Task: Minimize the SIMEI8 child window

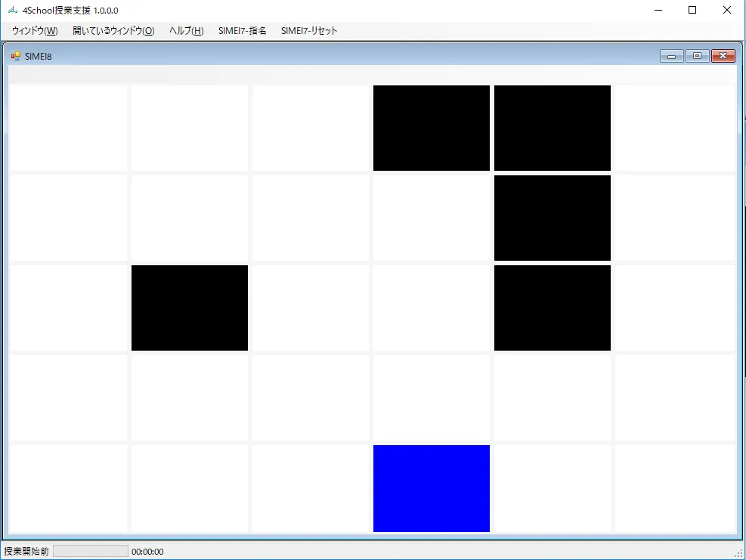Action: point(672,56)
